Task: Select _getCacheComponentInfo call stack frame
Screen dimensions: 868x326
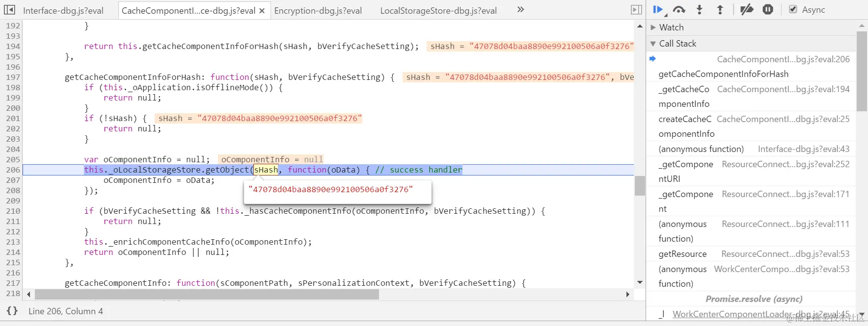Action: click(751, 97)
